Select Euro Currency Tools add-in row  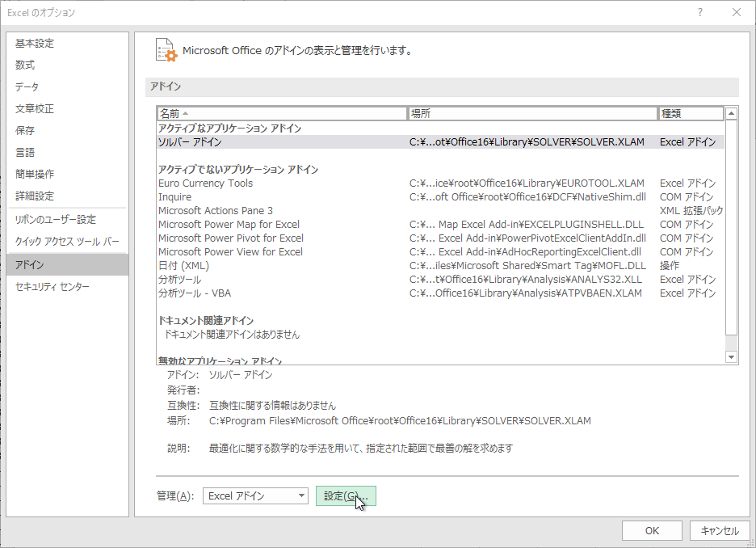tap(440, 183)
